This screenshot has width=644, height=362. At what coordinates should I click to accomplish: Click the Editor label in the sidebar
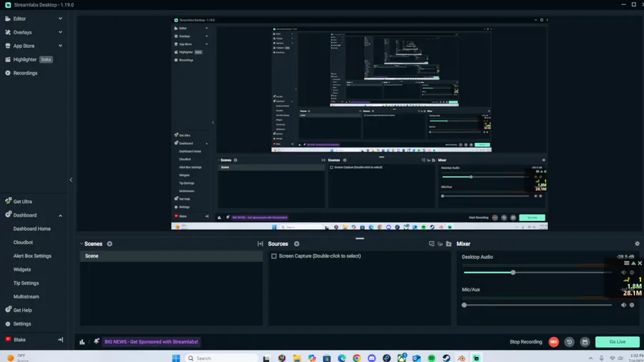pyautogui.click(x=20, y=19)
